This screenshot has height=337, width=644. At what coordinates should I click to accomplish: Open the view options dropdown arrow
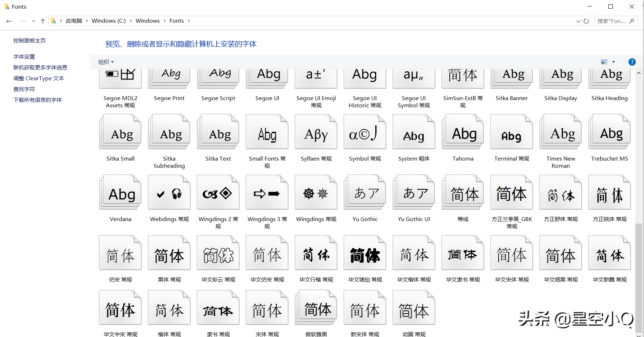pyautogui.click(x=614, y=62)
